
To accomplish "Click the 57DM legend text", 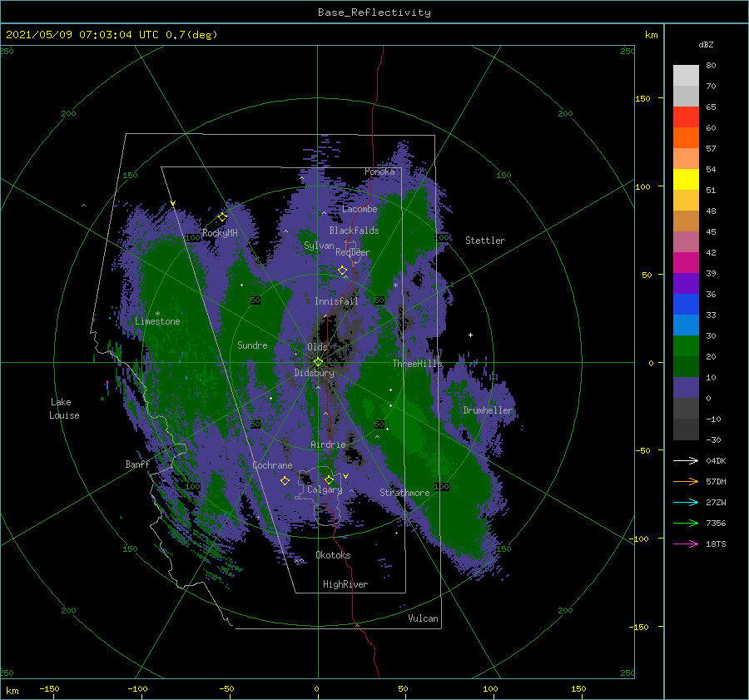I will 716,482.
